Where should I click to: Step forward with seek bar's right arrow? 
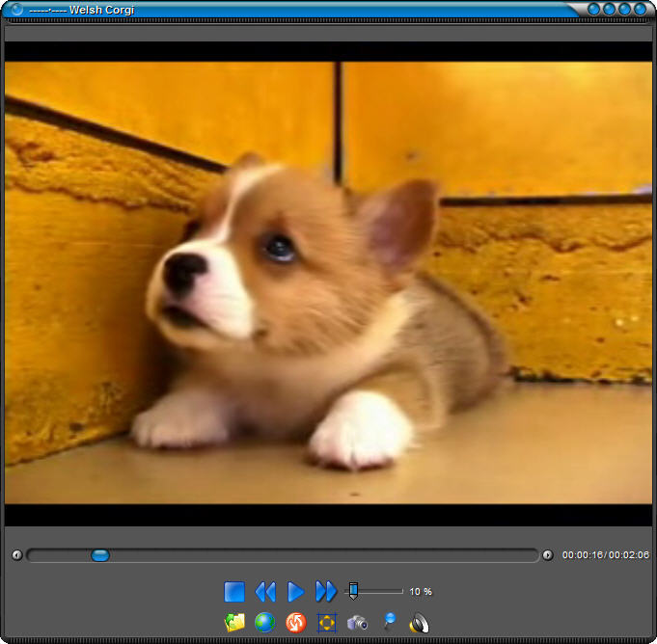tap(548, 555)
